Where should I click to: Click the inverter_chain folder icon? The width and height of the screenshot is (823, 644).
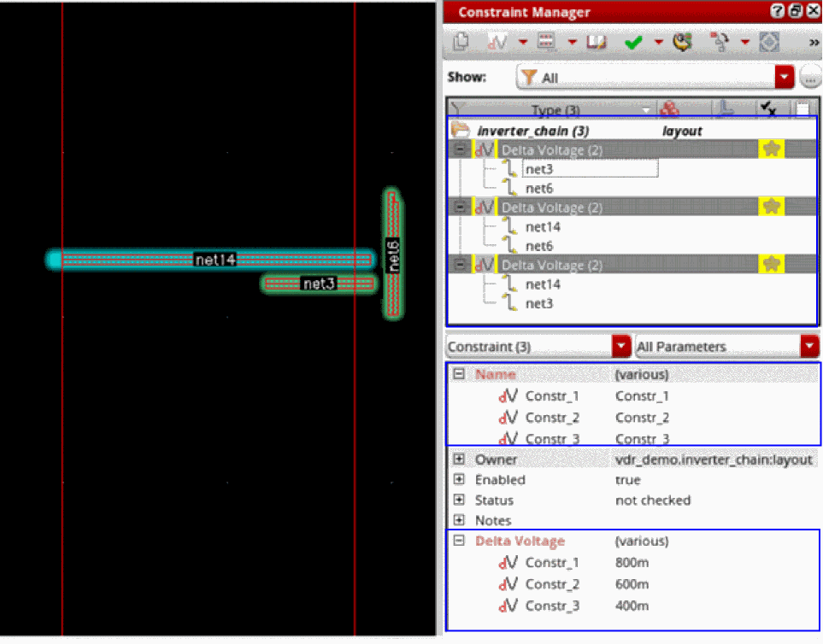pos(461,129)
